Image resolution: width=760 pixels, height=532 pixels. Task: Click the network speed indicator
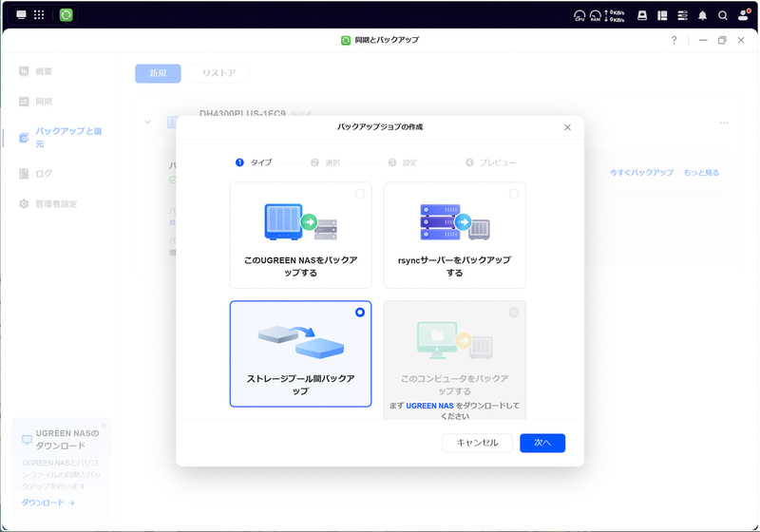pyautogui.click(x=615, y=15)
